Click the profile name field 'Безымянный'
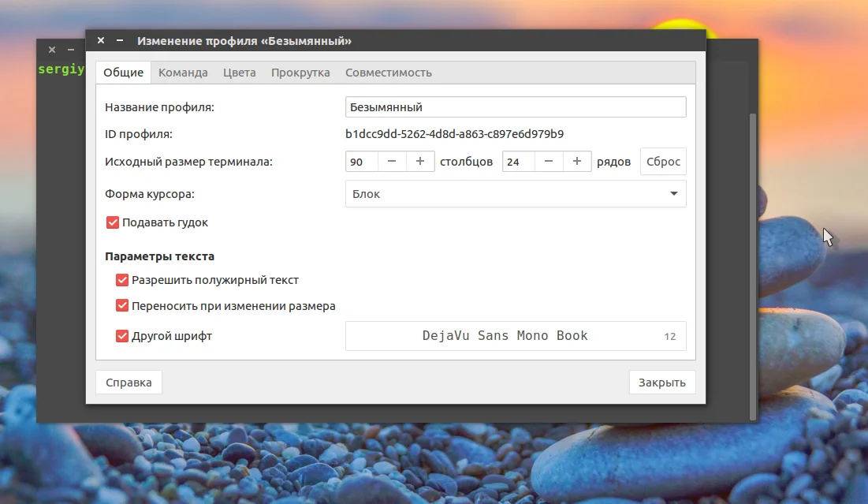Image resolution: width=868 pixels, height=504 pixels. (x=516, y=107)
